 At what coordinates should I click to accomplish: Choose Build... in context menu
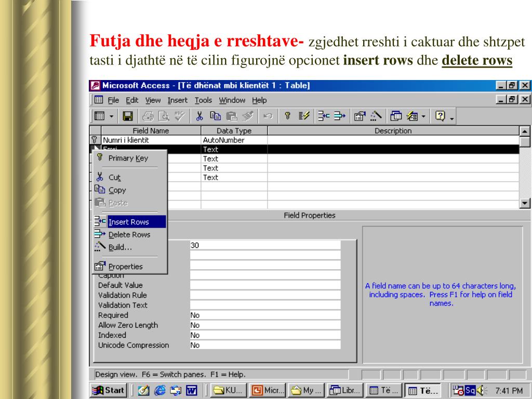coord(130,247)
